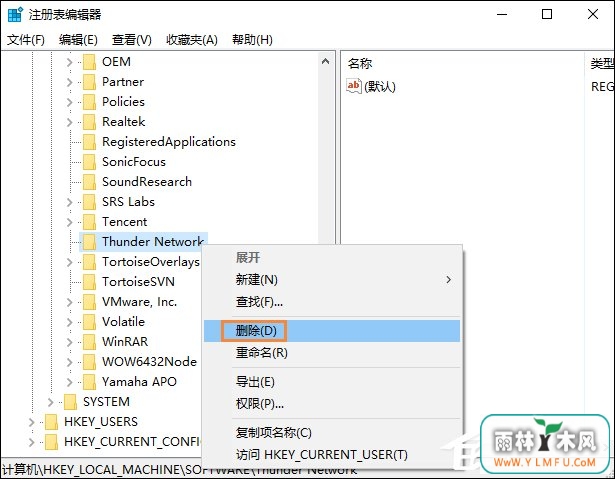Select the (默认) value name

[380, 87]
